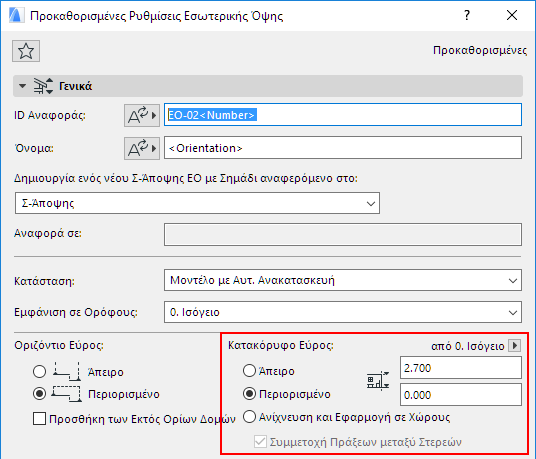This screenshot has width=536, height=459.
Task: Select Ανίχνευση και Εφαρμογή σε Χώρους option
Action: (250, 417)
